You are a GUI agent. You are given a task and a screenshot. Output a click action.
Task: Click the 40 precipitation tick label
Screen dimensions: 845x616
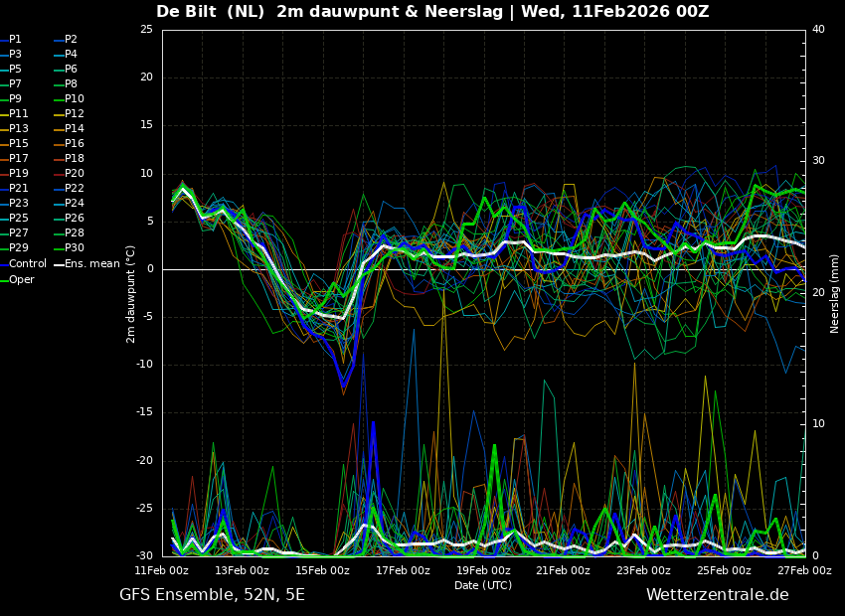(818, 29)
